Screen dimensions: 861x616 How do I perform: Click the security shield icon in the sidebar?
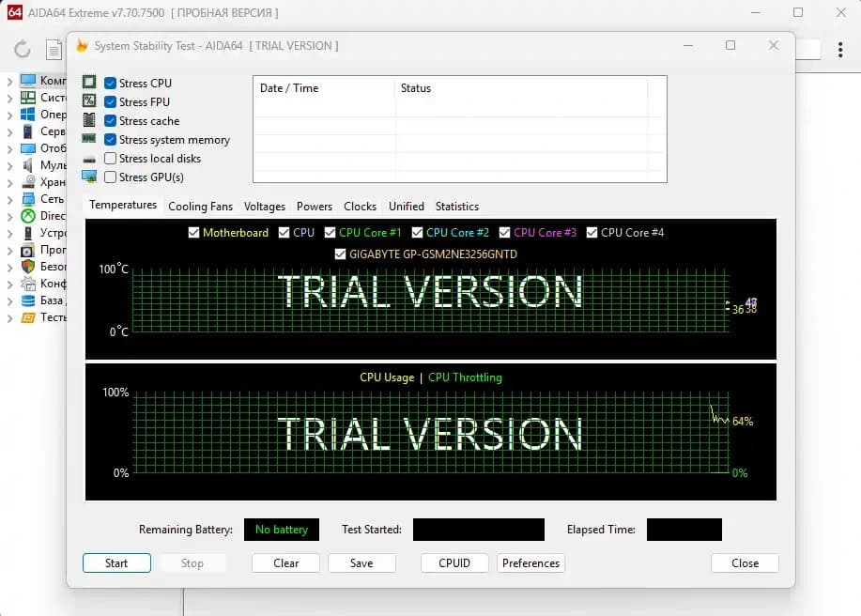tap(28, 267)
